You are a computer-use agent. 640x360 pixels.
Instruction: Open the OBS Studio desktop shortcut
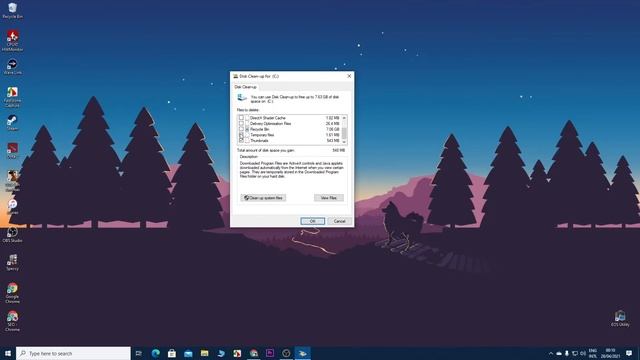click(x=12, y=236)
